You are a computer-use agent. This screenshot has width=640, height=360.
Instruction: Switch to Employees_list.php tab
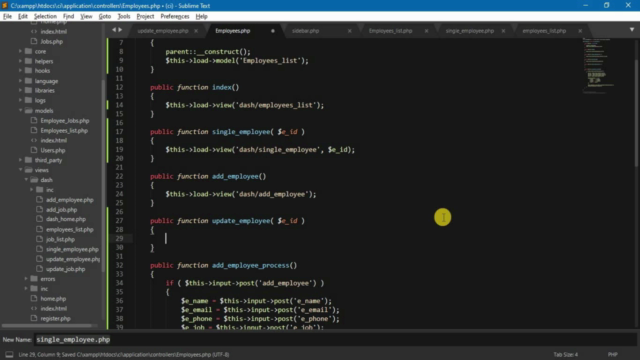tap(390, 31)
